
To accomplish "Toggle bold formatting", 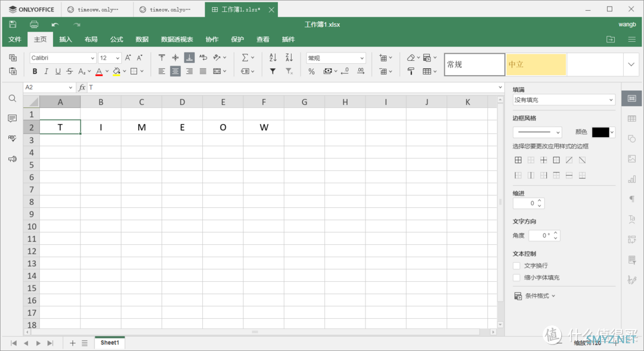I will click(35, 72).
